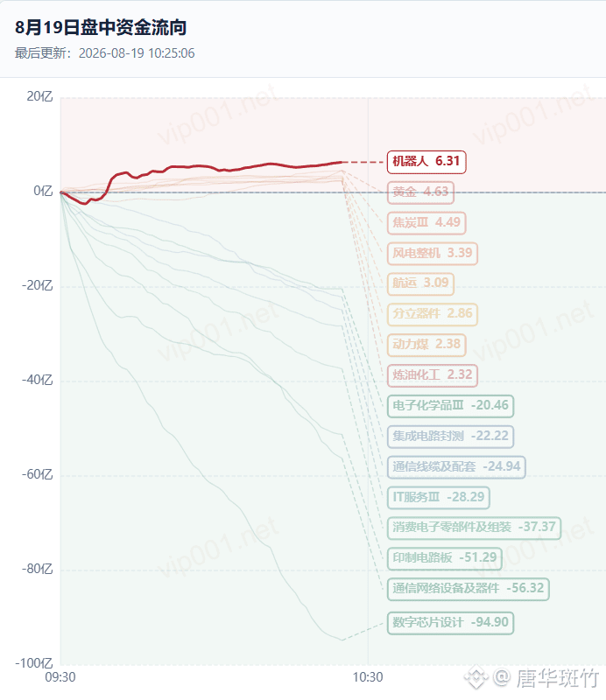This screenshot has width=606, height=700.
Task: Click the 集成电路封测 -22.22 label
Action: coord(450,437)
